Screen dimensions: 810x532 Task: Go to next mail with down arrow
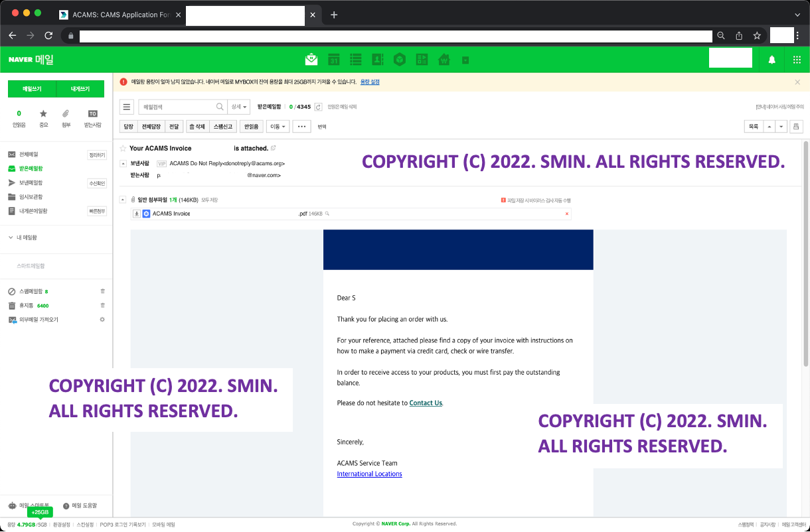(x=781, y=126)
